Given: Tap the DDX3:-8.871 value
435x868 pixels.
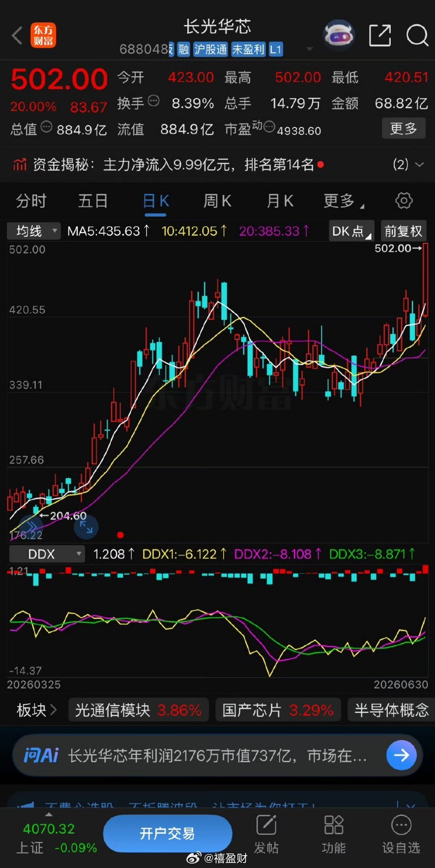Looking at the screenshot, I should click(372, 554).
